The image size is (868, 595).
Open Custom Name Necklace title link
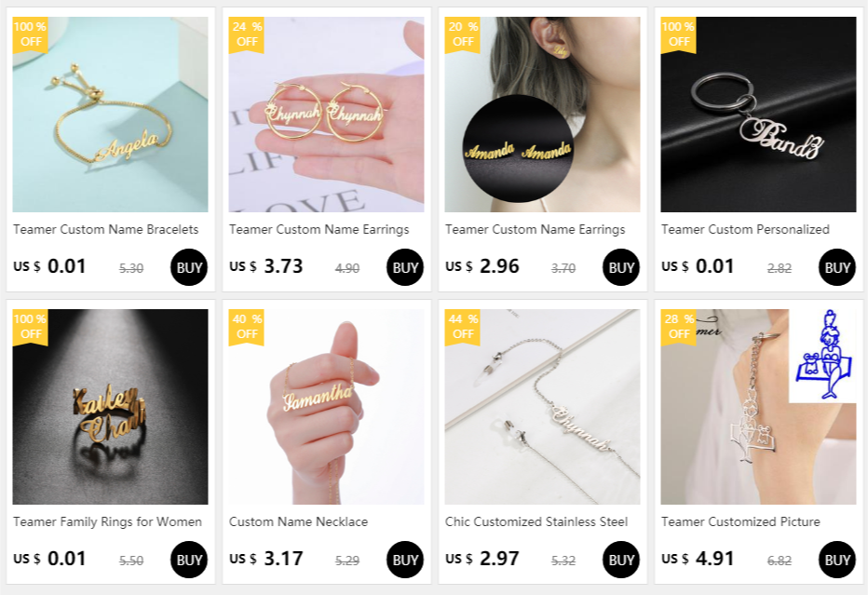pyautogui.click(x=298, y=521)
